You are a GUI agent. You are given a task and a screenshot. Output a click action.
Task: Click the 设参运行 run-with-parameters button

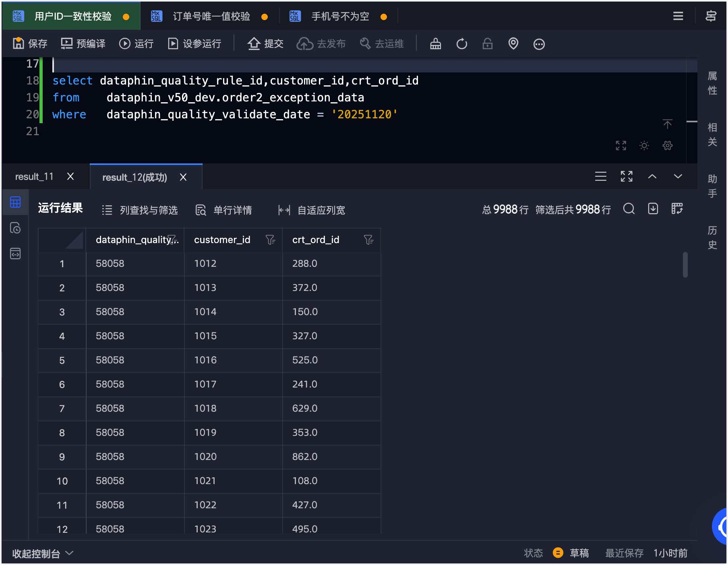pyautogui.click(x=194, y=43)
